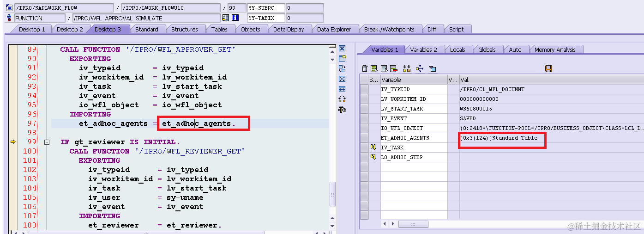The height and width of the screenshot is (234, 644).
Task: Click the bottom icon in the vertical tool strip
Action: tap(342, 109)
